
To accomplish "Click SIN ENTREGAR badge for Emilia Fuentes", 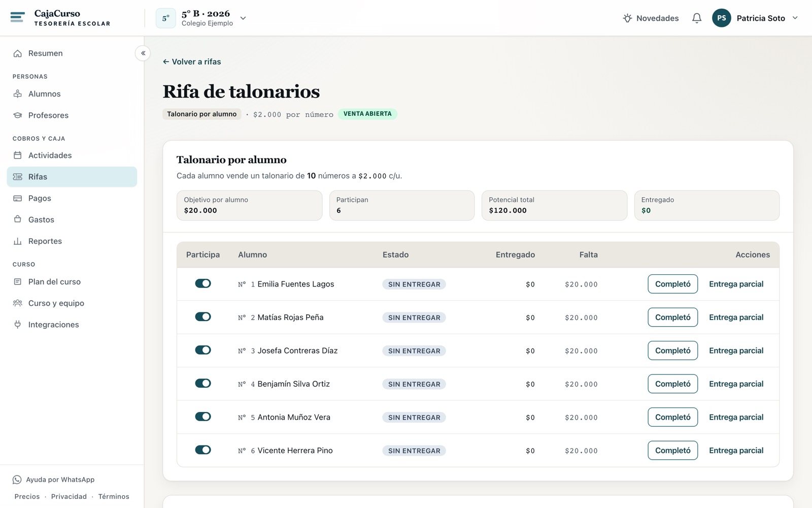I will pyautogui.click(x=414, y=284).
